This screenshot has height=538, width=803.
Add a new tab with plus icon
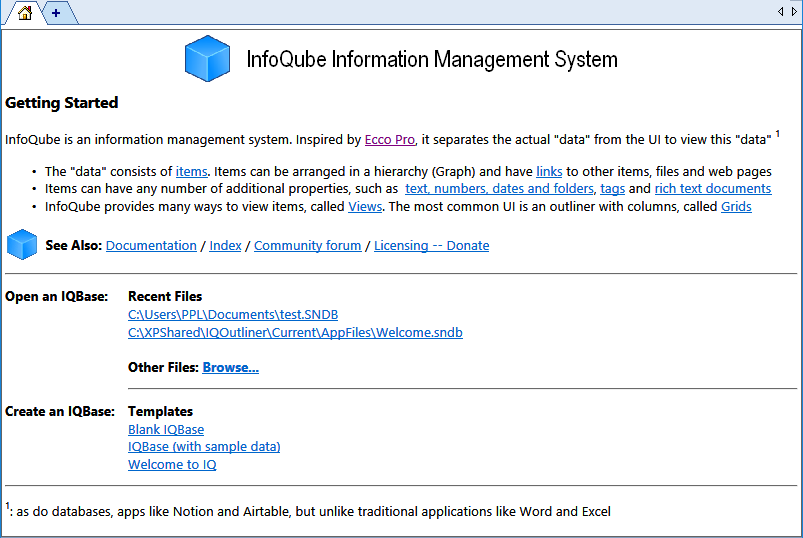click(x=56, y=13)
